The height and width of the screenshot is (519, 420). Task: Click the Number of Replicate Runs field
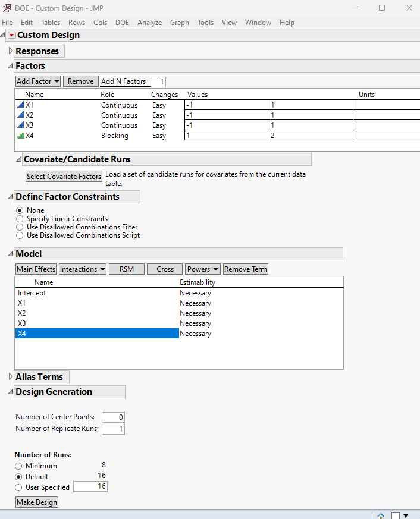pos(113,429)
